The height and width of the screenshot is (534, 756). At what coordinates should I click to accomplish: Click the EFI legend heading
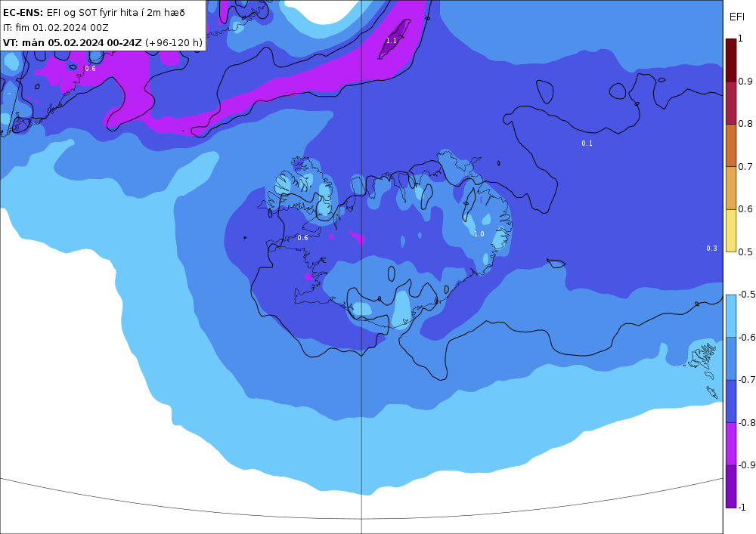[x=736, y=17]
